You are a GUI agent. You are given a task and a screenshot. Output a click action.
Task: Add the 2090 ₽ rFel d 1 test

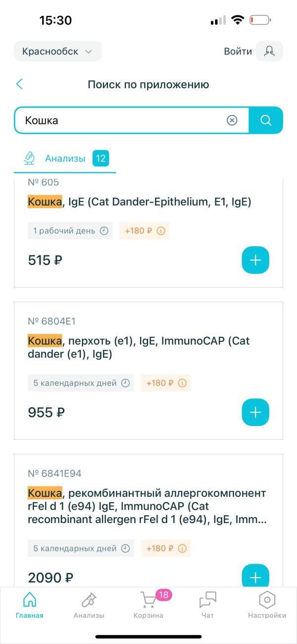(x=255, y=577)
